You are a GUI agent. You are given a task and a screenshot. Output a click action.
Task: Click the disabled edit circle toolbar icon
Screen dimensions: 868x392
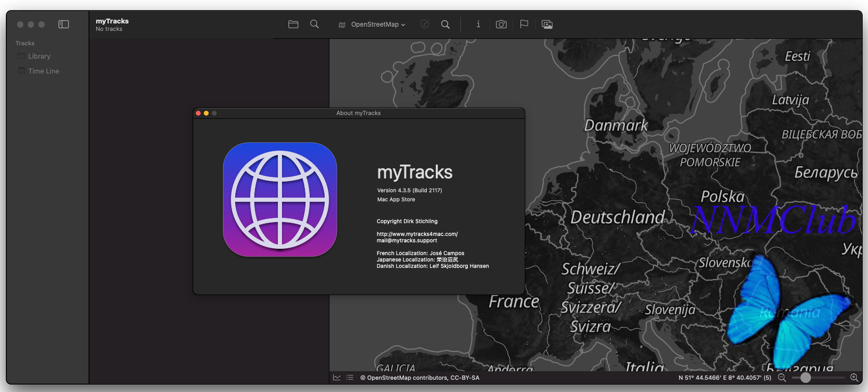pos(425,24)
